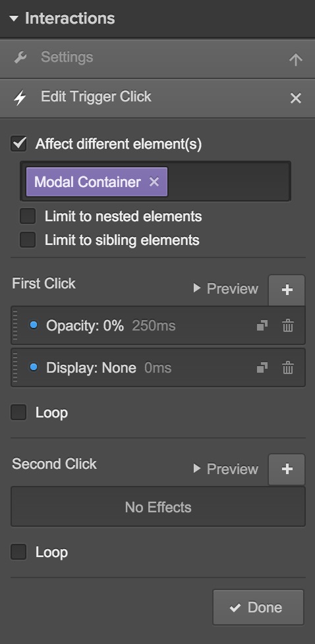Click the lightning bolt trigger icon
Image resolution: width=315 pixels, height=644 pixels.
(20, 98)
